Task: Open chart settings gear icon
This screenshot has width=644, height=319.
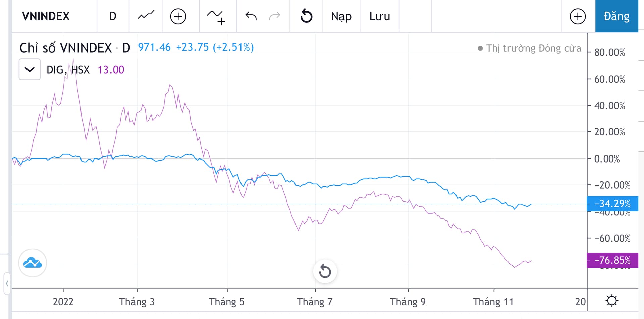Action: point(612,301)
